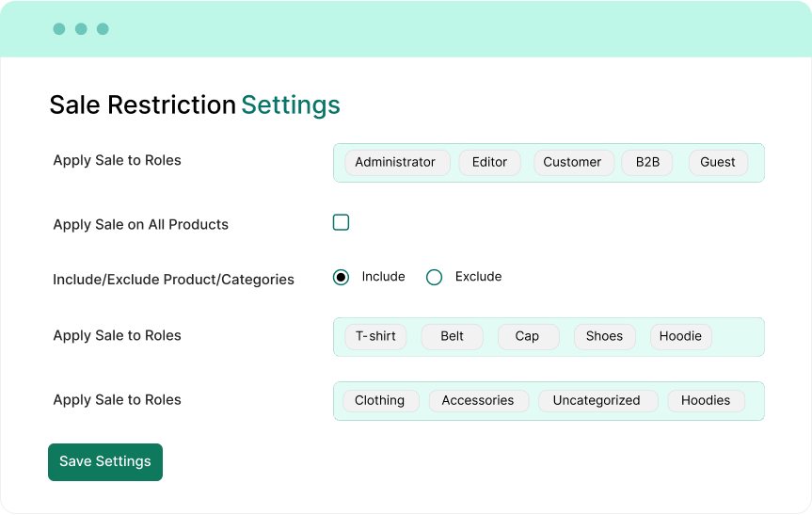Image resolution: width=812 pixels, height=515 pixels.
Task: Select the Belt product tag
Action: pyautogui.click(x=452, y=336)
